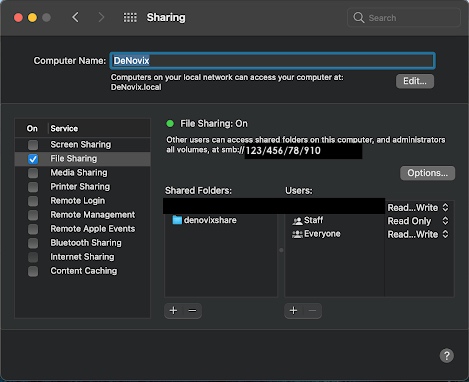Click the magnifying glass search icon
The image size is (469, 382).
[359, 18]
